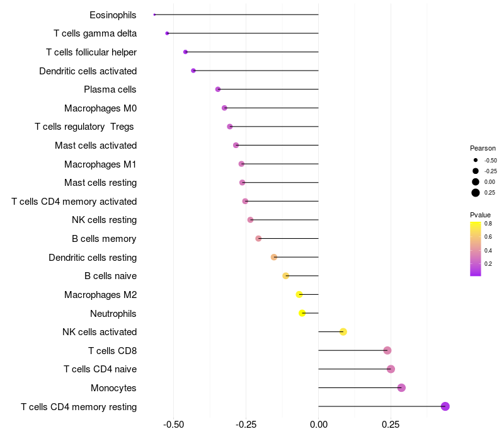Click the -0.25 x-axis tick label
The width and height of the screenshot is (504, 441).
pyautogui.click(x=246, y=425)
